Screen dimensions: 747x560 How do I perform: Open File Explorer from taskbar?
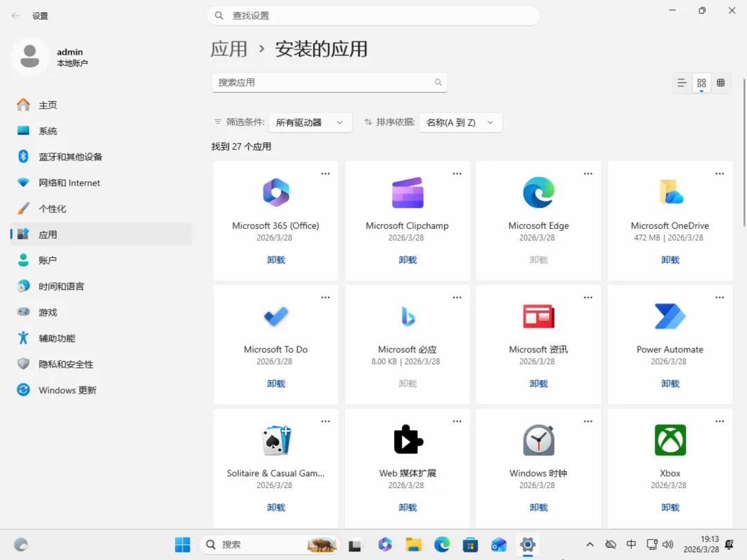click(414, 544)
